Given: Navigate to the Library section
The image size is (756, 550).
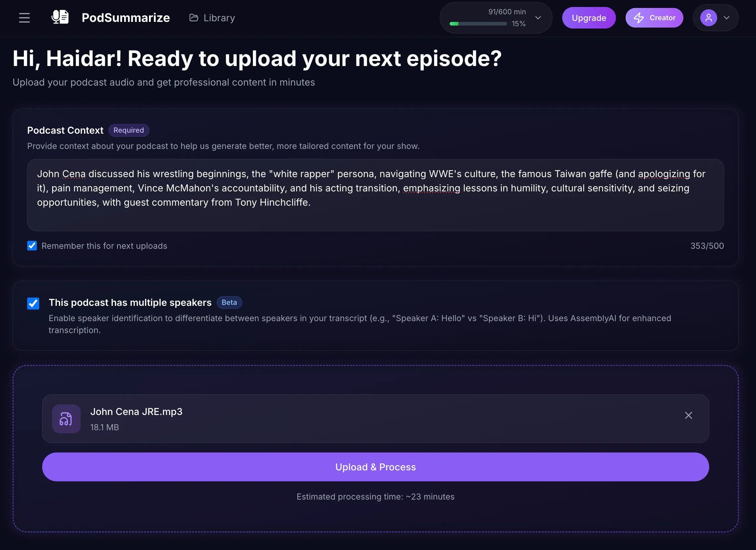Looking at the screenshot, I should point(219,18).
